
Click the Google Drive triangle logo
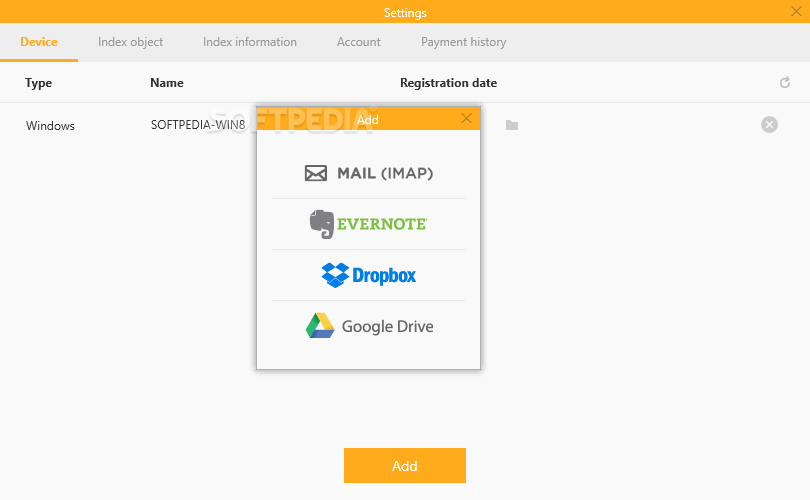coord(320,325)
